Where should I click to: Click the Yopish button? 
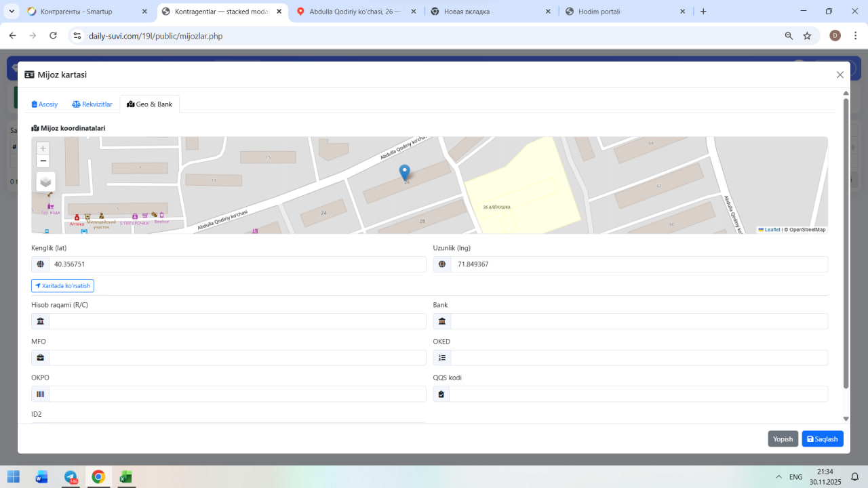click(783, 439)
